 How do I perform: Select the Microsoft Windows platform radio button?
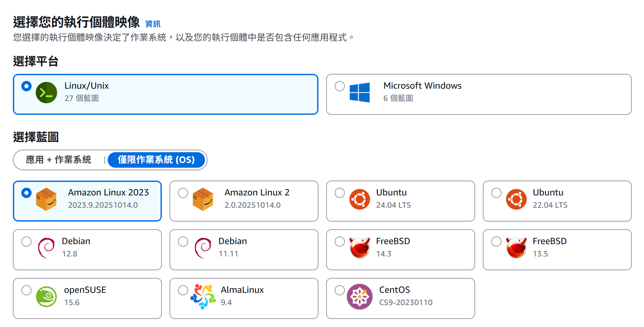(x=340, y=86)
